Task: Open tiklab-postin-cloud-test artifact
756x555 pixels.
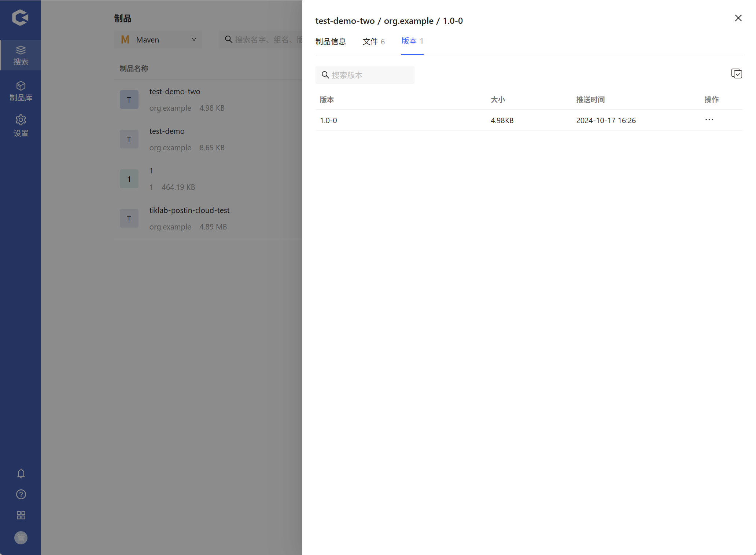Action: click(x=189, y=210)
